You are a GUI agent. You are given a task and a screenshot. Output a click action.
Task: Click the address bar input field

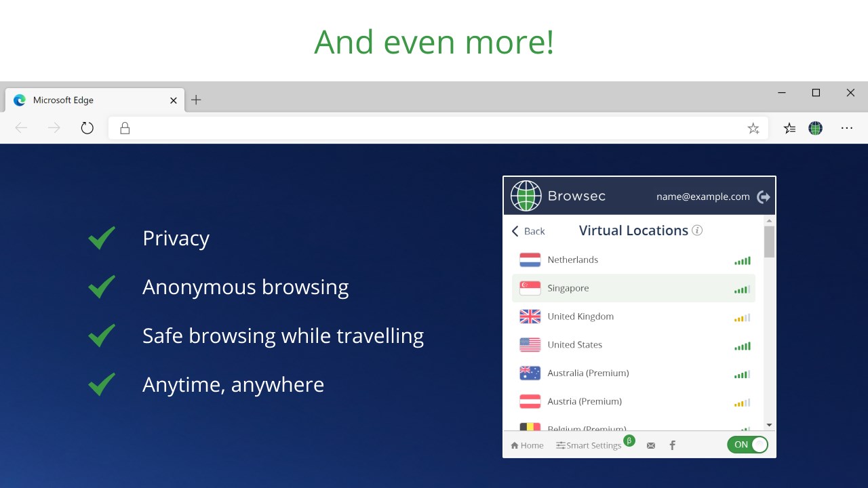[x=438, y=128]
